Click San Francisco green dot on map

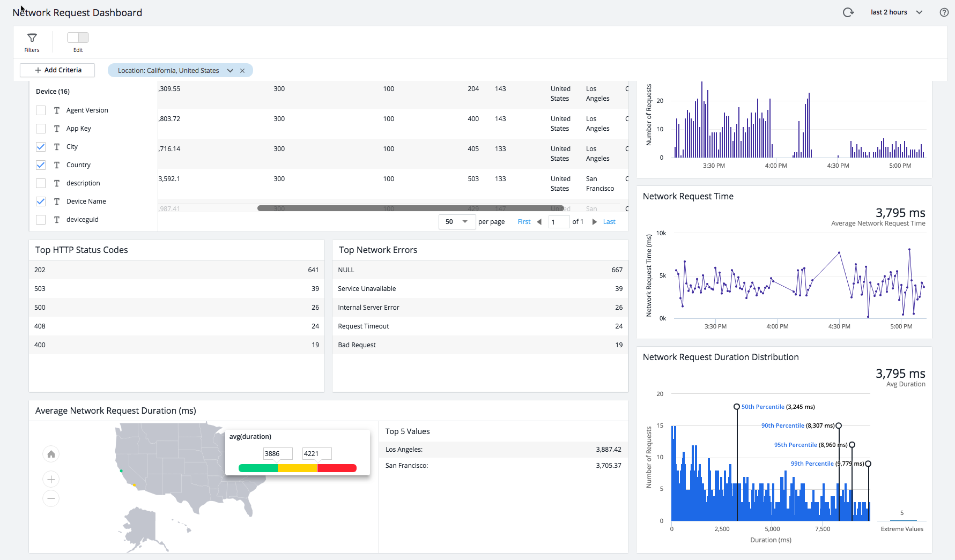click(121, 471)
